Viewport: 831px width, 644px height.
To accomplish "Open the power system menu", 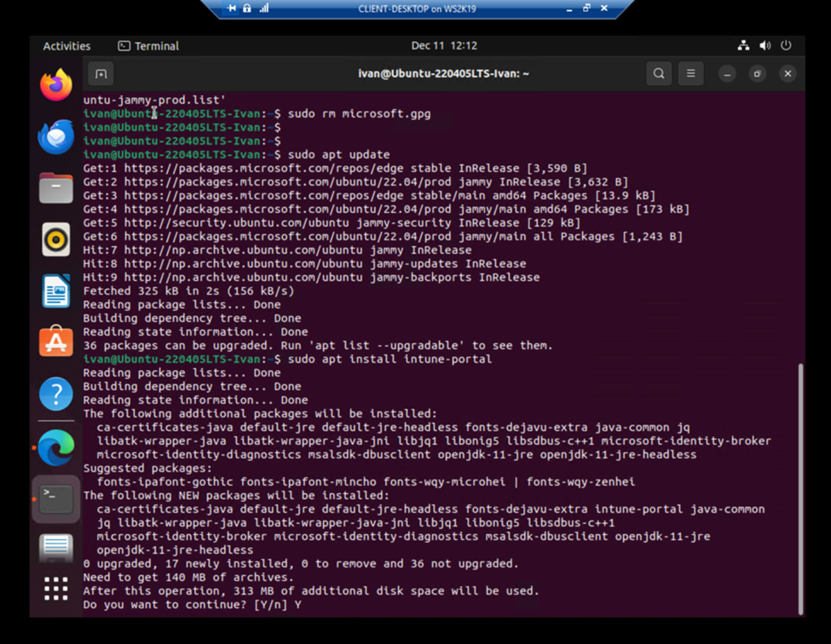I will pyautogui.click(x=786, y=45).
